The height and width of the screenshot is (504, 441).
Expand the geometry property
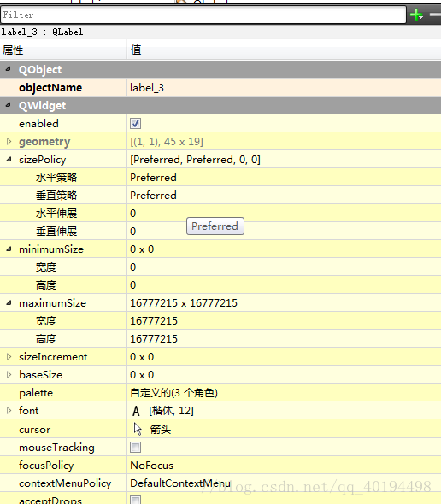[9, 142]
